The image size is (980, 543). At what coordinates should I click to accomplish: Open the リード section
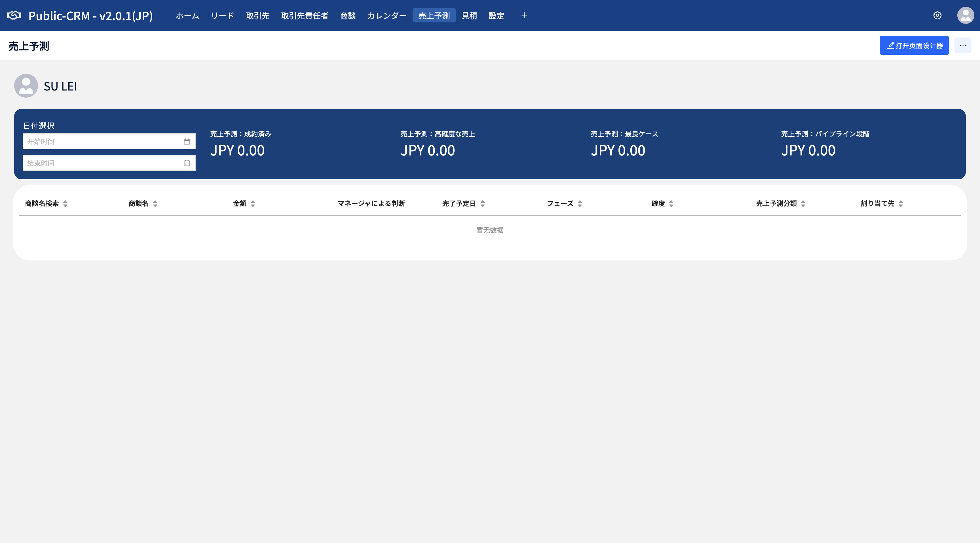point(222,16)
